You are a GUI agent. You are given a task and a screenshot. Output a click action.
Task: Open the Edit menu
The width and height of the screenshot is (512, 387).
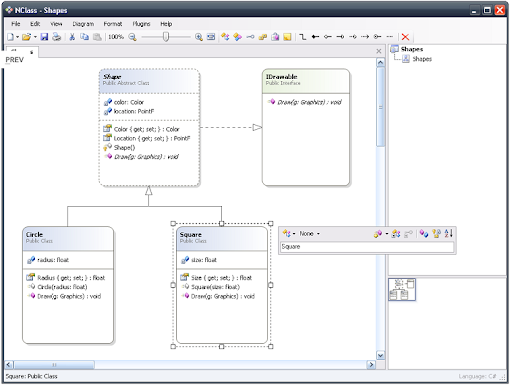click(35, 24)
